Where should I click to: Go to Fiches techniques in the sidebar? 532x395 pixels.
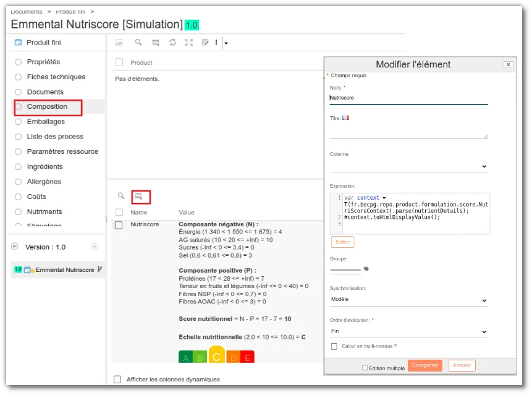point(56,77)
